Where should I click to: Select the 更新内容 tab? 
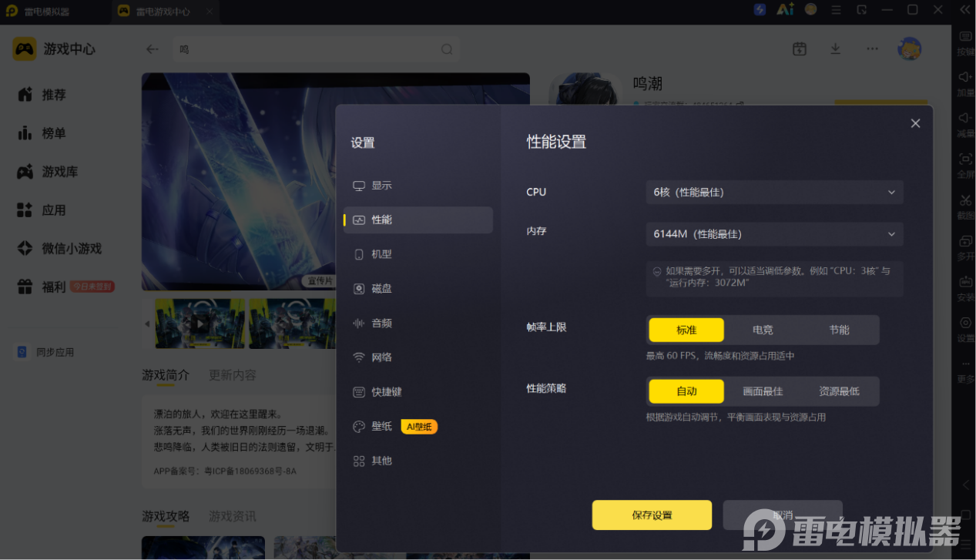[233, 375]
